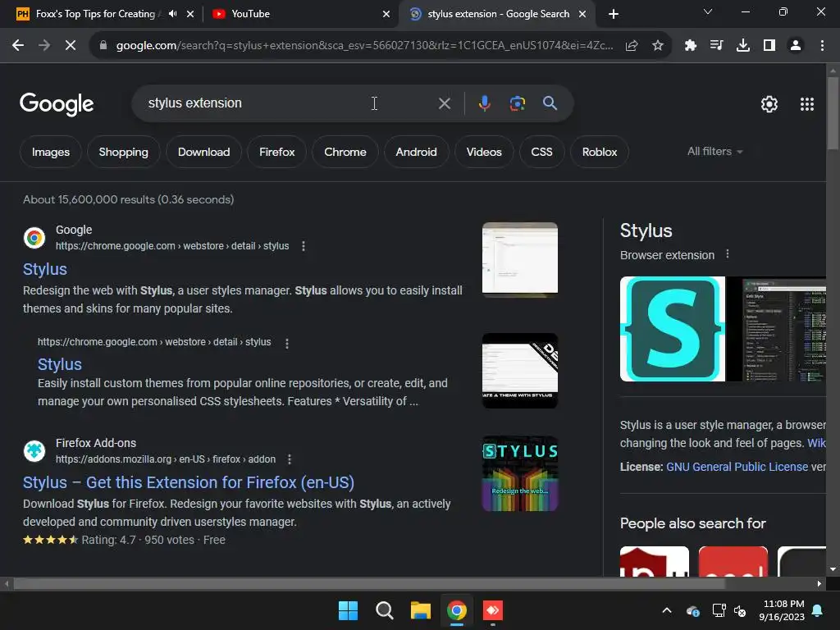Image resolution: width=840 pixels, height=630 pixels.
Task: Bookmark this page with the star icon
Action: point(658,46)
